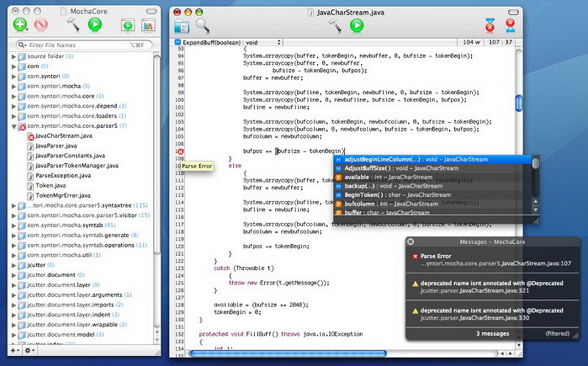Select the com.syntori.mocha.util package row
Viewport: 588px width, 366px height.
[x=81, y=255]
